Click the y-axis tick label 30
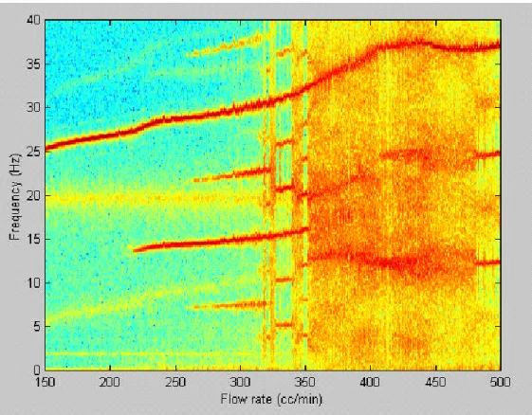Image resolution: width=532 pixels, height=415 pixels. tap(33, 107)
